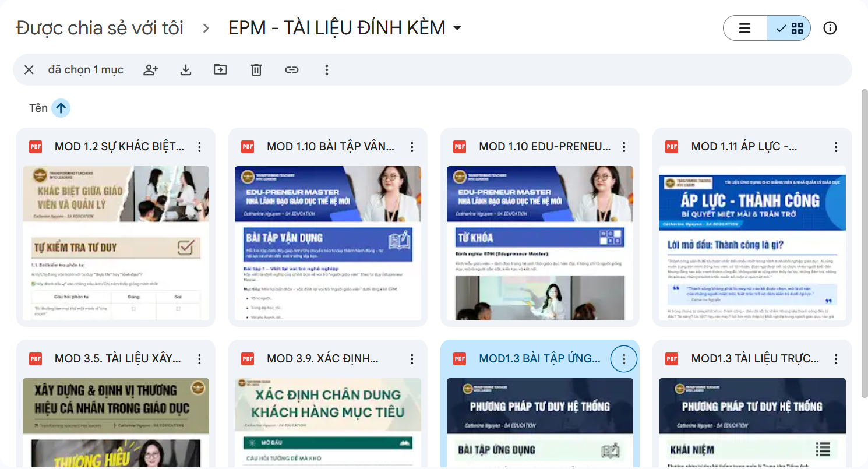The height and width of the screenshot is (469, 868).
Task: Click PDF icon of MOD1.3 BÀI TẬP ỨNG
Action: [460, 359]
